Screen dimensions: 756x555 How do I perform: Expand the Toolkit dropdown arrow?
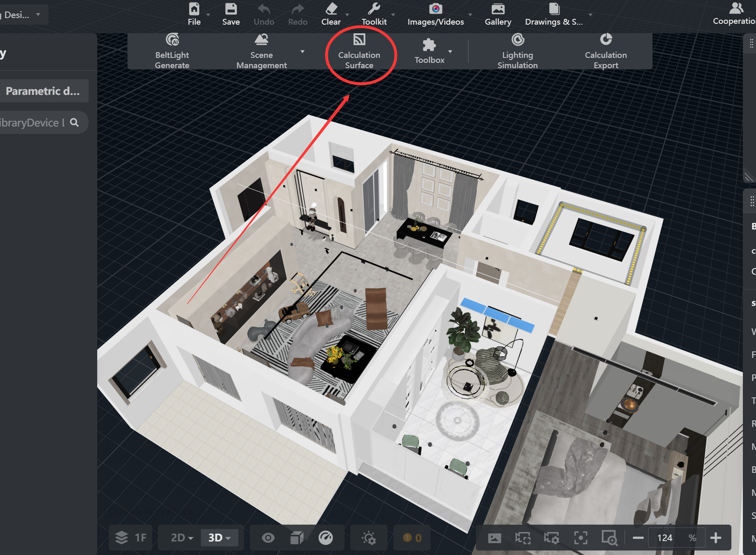pyautogui.click(x=393, y=15)
